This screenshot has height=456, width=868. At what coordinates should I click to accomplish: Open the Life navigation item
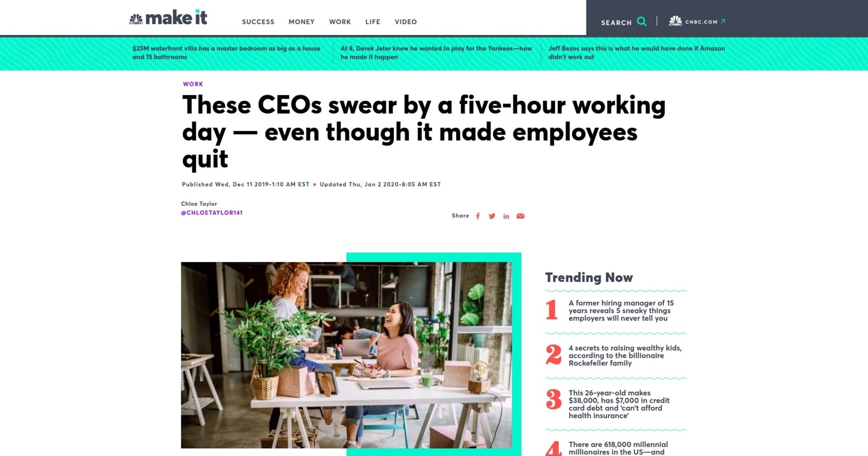coord(373,22)
